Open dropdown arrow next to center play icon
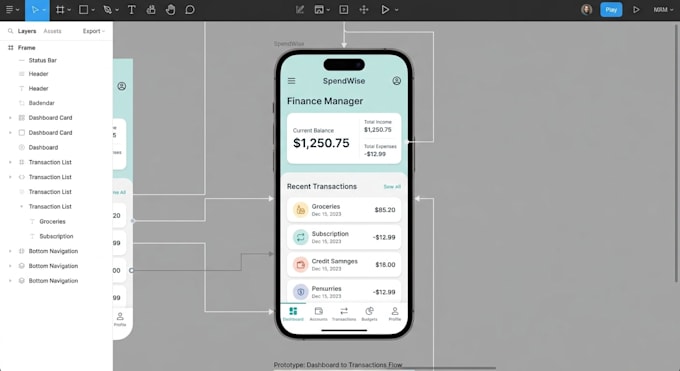 pos(396,10)
